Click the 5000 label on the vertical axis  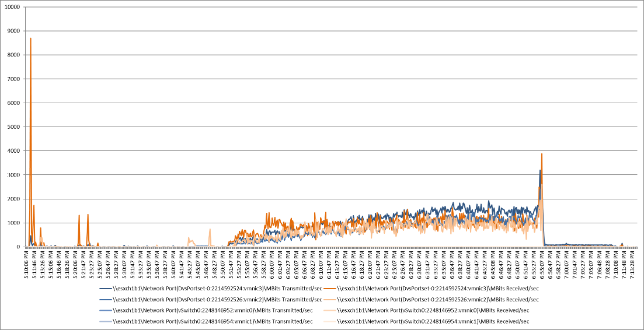point(13,127)
